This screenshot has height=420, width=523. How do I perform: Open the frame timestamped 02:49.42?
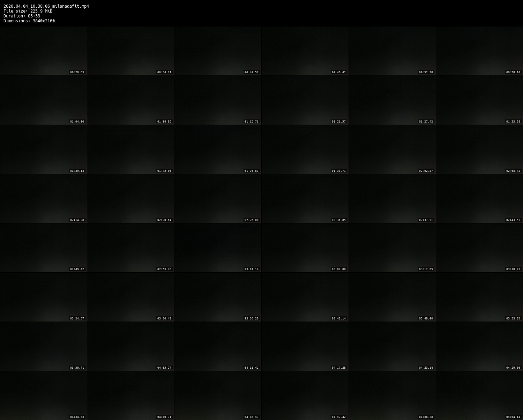coord(43,248)
